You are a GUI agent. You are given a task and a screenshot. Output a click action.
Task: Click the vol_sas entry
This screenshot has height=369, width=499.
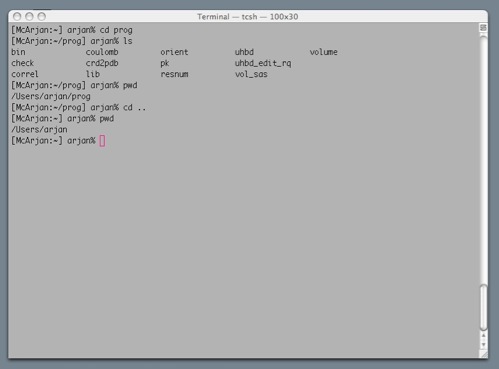coord(251,74)
